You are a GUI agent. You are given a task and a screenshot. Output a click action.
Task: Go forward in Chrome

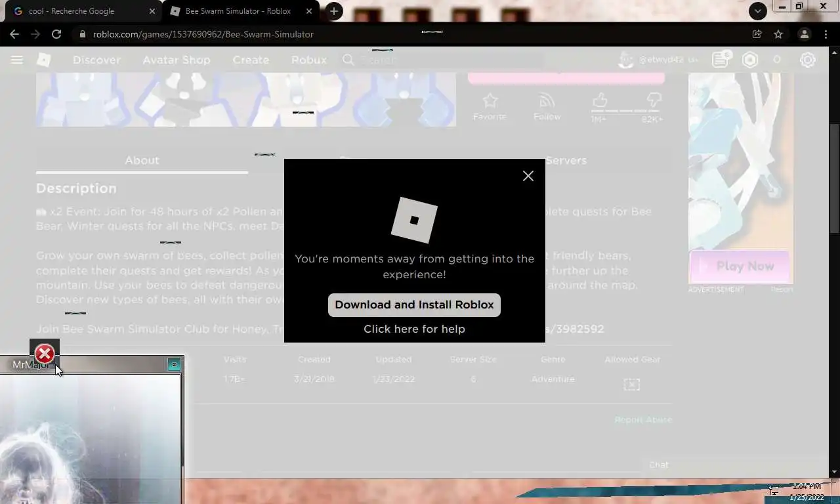(x=35, y=34)
